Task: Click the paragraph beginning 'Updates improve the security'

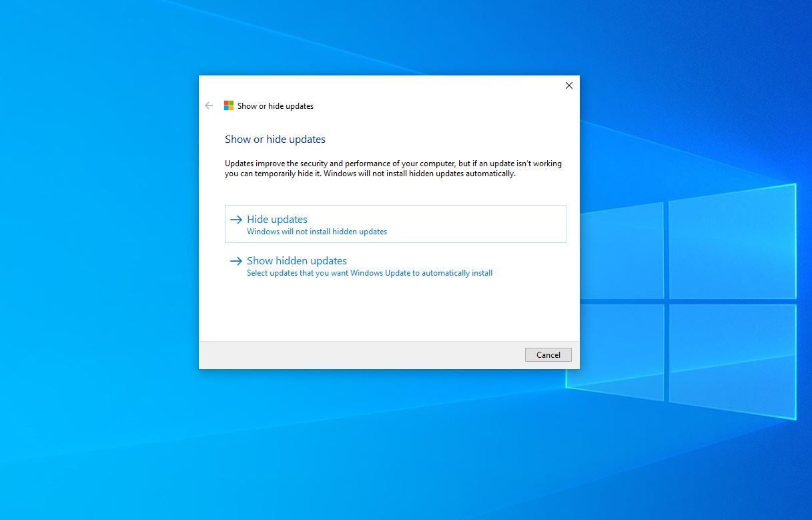Action: click(393, 168)
